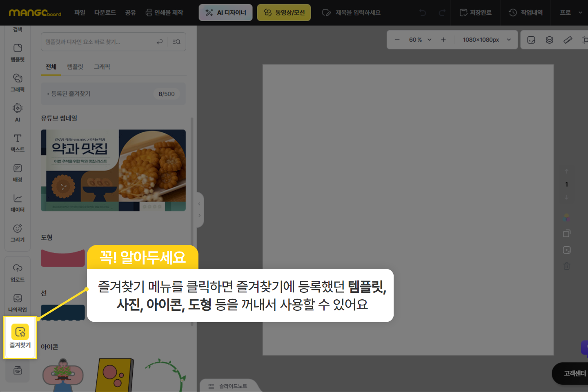This screenshot has height=392, width=588.
Task: Select the 그리기 drawing tool
Action: [x=18, y=233]
